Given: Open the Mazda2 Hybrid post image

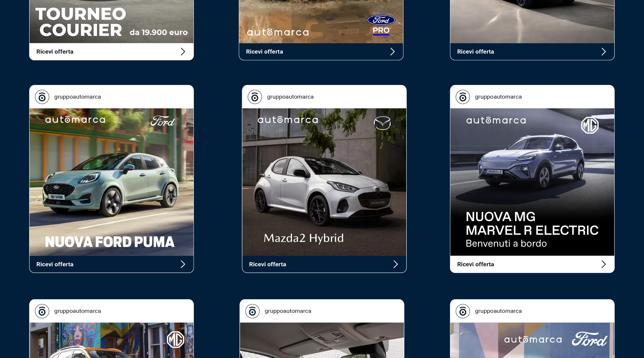Looking at the screenshot, I should coord(324,182).
